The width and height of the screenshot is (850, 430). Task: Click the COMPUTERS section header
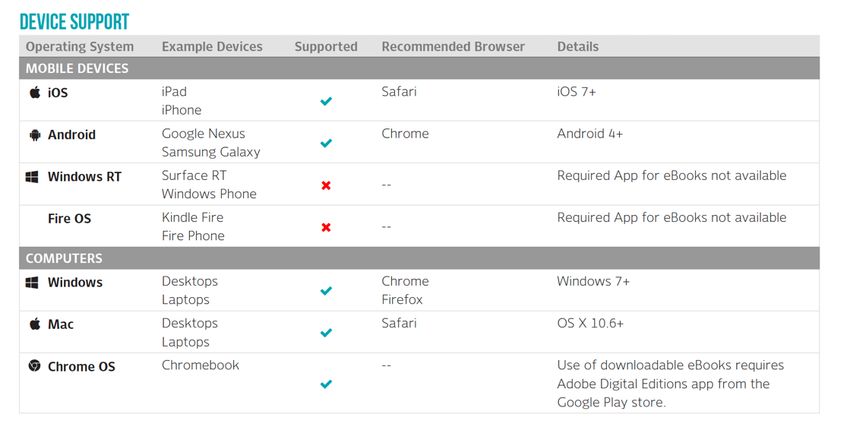[x=419, y=258]
